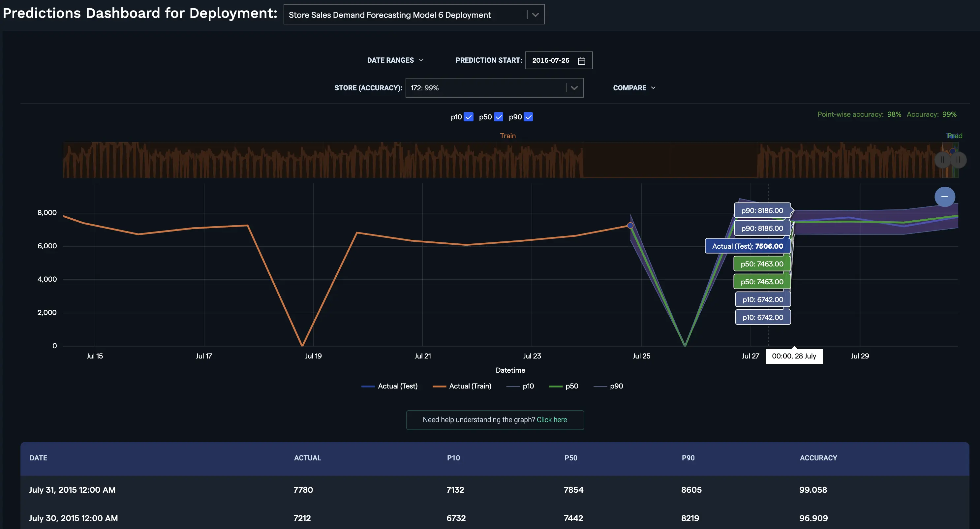The image size is (980, 529).
Task: Open the deployment selector dropdown
Action: point(536,15)
